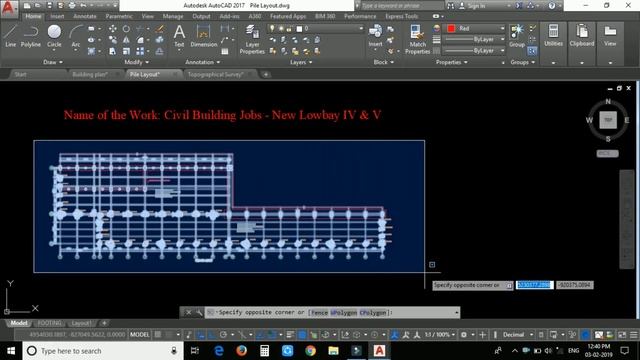Click the ViewCube TOP face

pyautogui.click(x=608, y=120)
